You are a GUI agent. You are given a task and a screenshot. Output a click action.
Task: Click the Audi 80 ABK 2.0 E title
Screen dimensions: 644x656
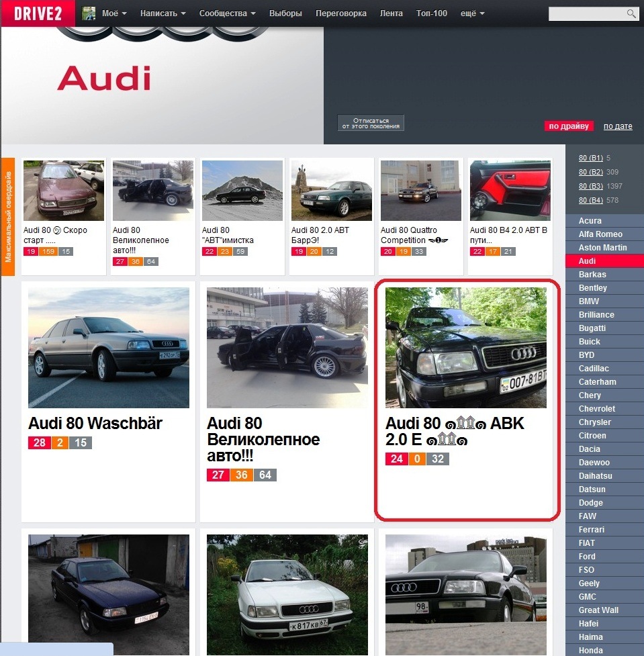coord(455,431)
